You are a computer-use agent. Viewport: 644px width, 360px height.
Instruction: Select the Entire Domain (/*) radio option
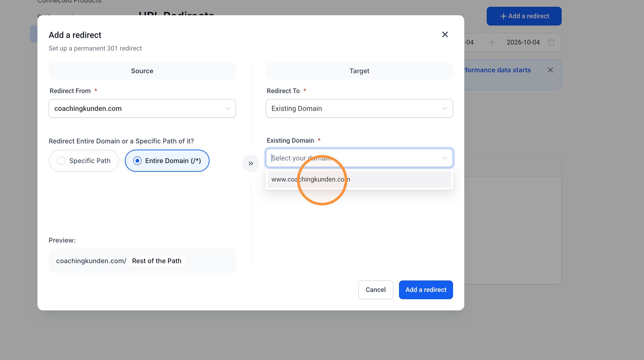tap(167, 161)
